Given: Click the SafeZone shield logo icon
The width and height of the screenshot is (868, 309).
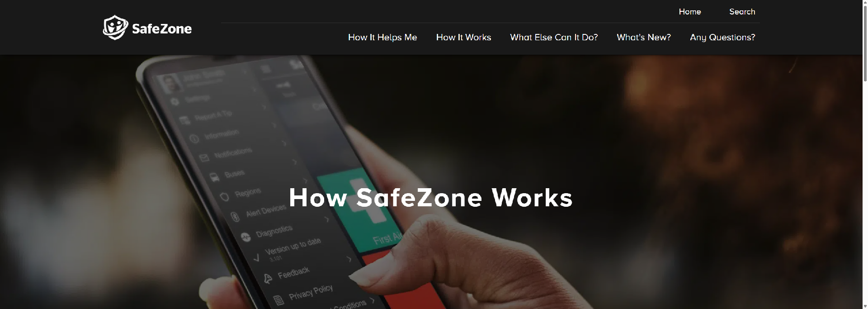Looking at the screenshot, I should pos(115,28).
